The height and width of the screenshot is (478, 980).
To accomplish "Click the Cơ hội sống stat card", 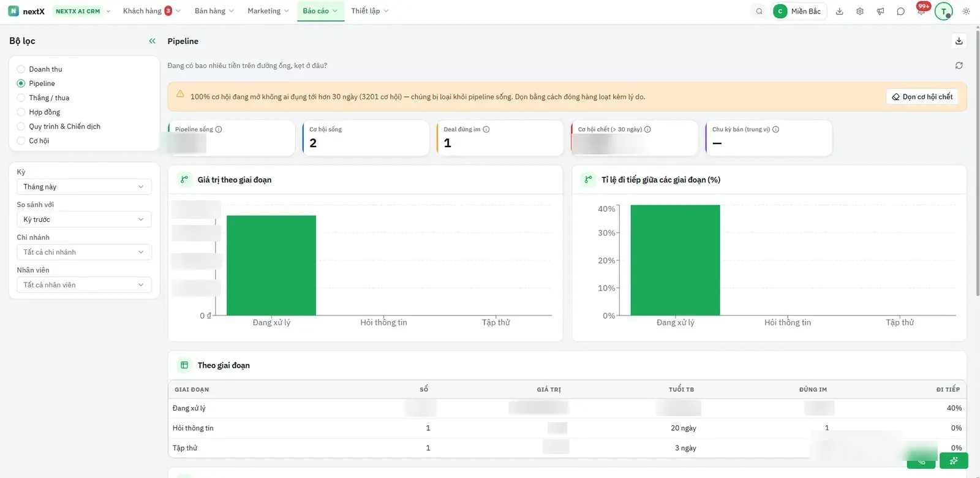I will 366,138.
